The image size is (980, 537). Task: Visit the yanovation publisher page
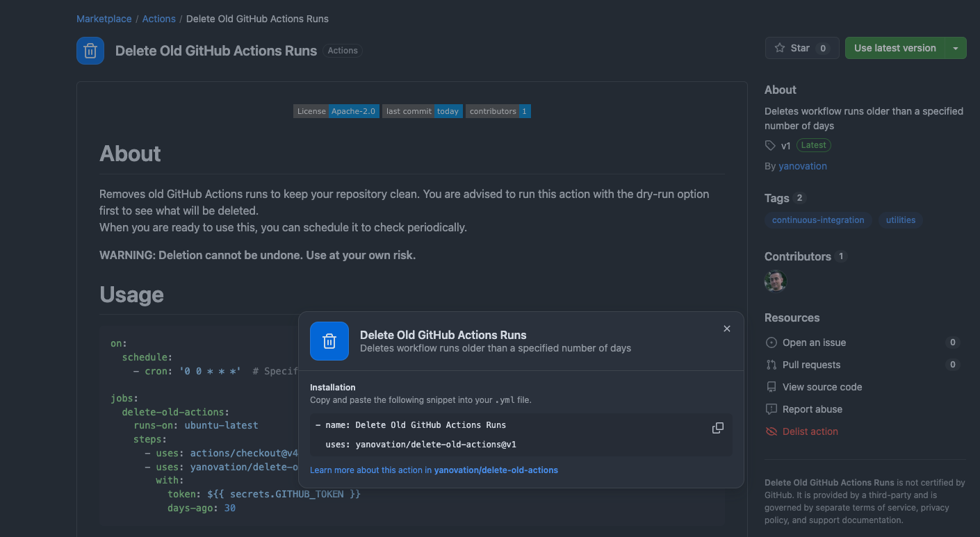coord(802,166)
